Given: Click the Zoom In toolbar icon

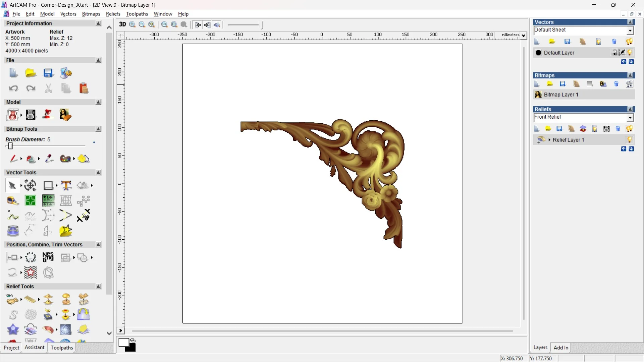Looking at the screenshot, I should (x=132, y=24).
